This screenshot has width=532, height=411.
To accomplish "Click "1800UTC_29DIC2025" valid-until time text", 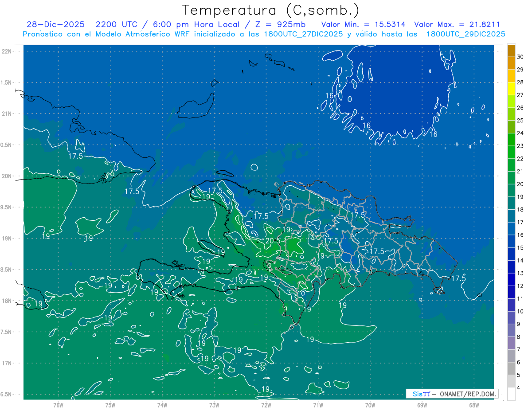I will tap(466, 34).
